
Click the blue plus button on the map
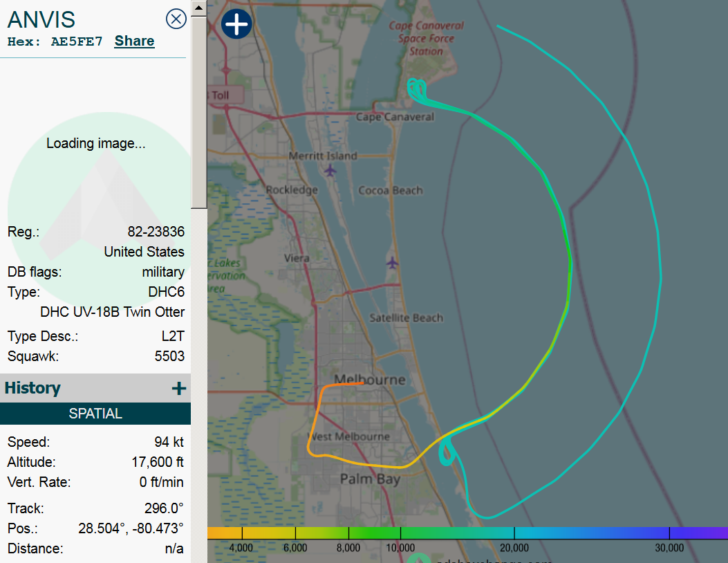(236, 24)
